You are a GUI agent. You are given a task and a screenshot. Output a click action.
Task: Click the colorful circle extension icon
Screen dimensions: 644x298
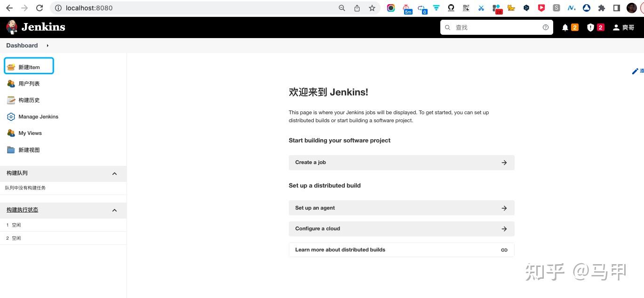(391, 8)
